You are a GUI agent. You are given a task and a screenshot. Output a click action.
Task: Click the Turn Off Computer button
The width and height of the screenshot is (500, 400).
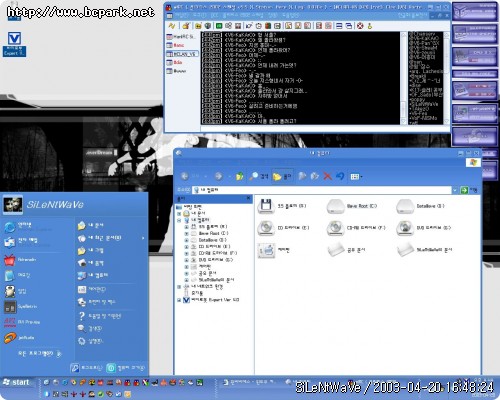[126, 368]
